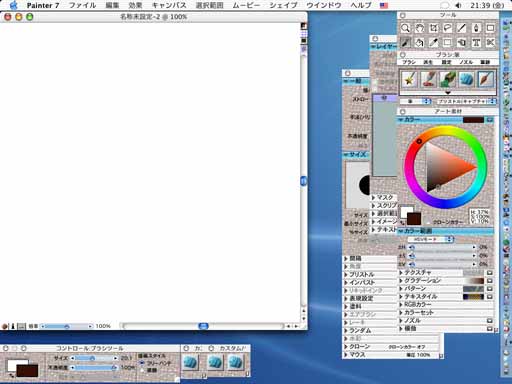Select the Grabber hand tool
The height and width of the screenshot is (384, 512).
[419, 28]
